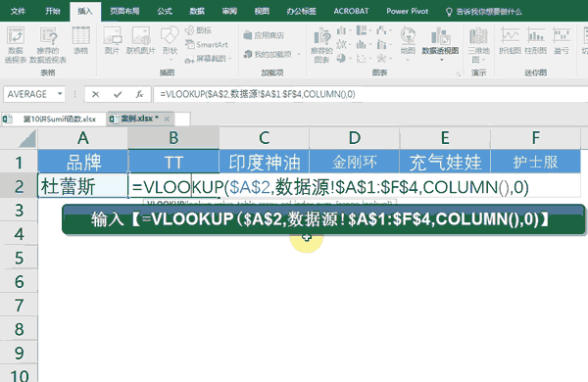Select column A header
Screen dimensions: 588x382
pyautogui.click(x=83, y=138)
